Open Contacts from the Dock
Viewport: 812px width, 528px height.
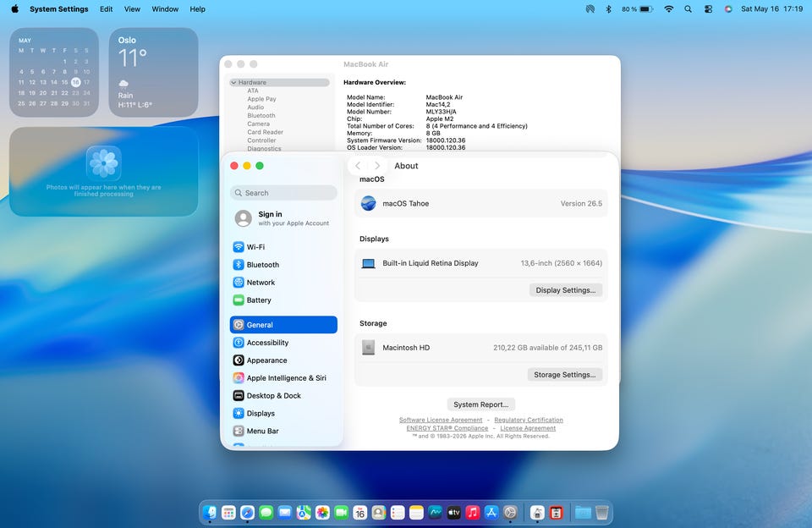click(379, 513)
